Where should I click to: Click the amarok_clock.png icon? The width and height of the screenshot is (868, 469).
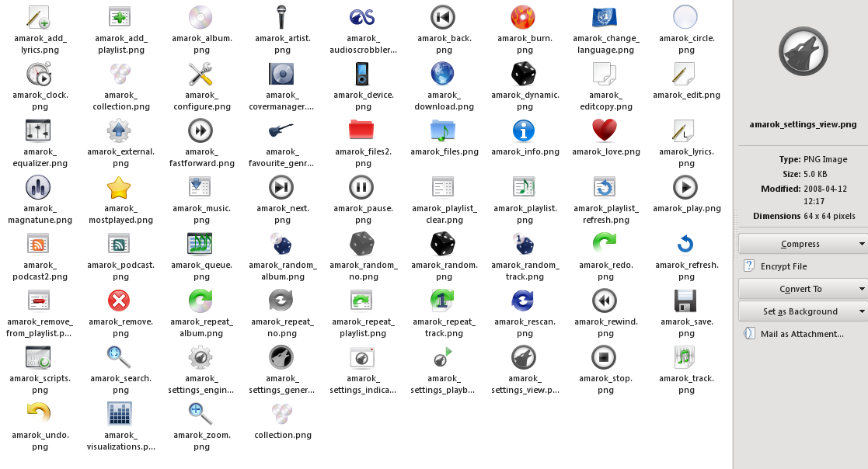[39, 74]
